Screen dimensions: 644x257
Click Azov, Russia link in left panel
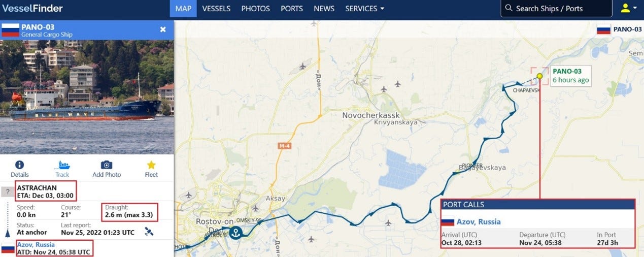[36, 244]
